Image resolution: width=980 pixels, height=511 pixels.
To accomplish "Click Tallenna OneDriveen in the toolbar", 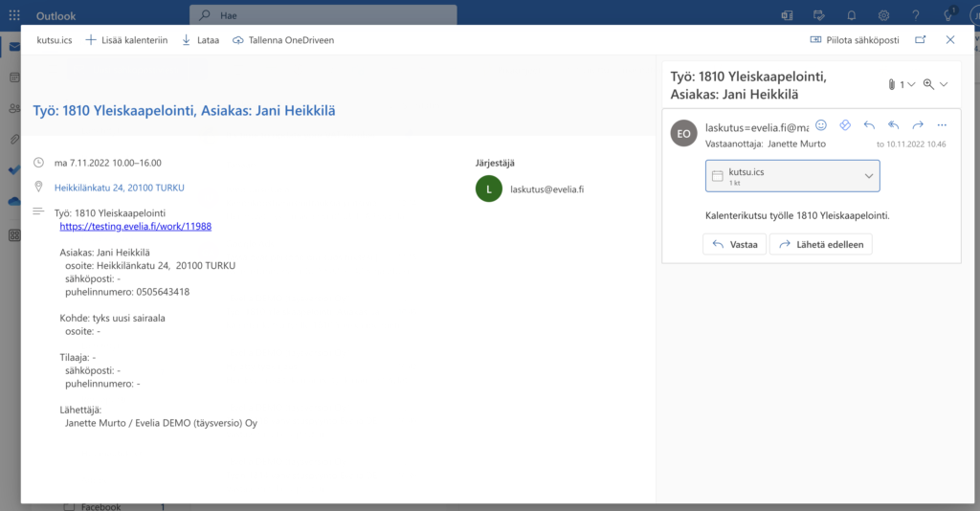I will 283,40.
